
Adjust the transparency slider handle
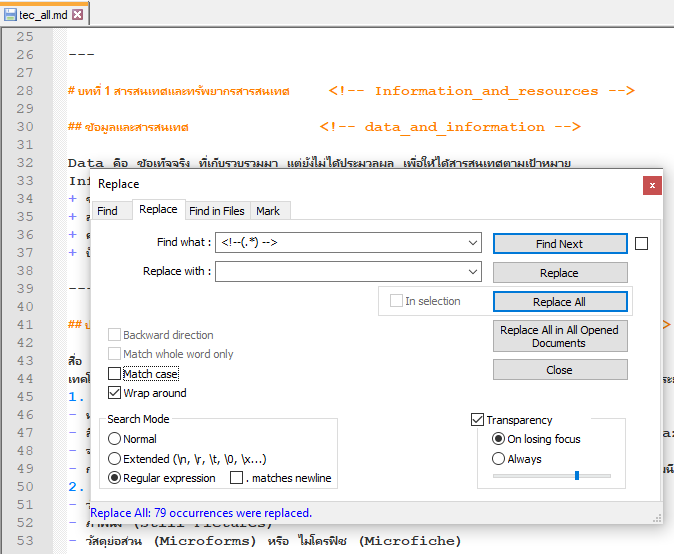tap(577, 476)
